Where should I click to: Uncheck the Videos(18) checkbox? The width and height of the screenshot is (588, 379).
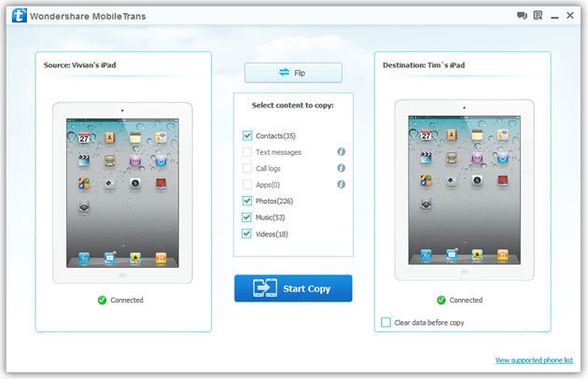(x=246, y=233)
